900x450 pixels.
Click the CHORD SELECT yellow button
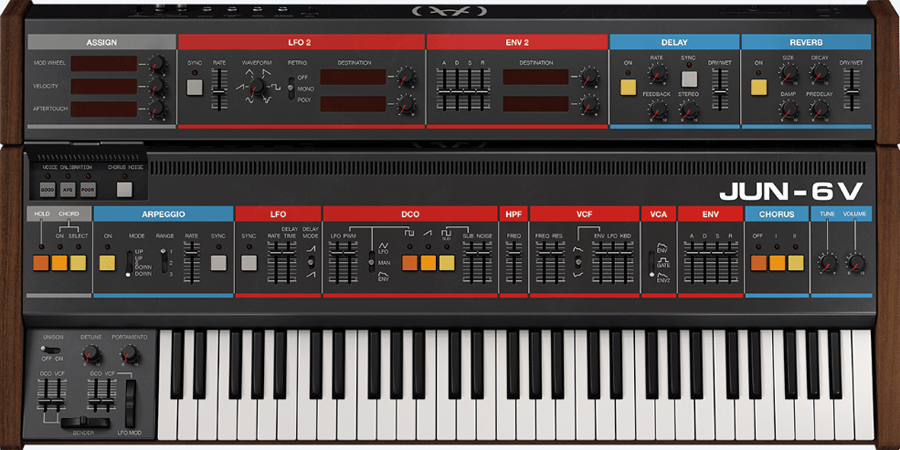(78, 263)
